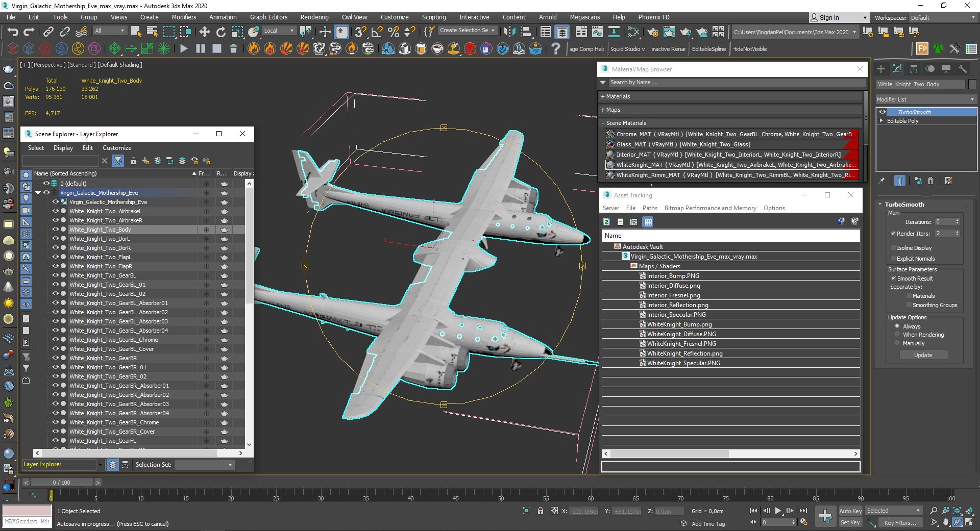
Task: Open the Local reference coordinate dropdown
Action: [x=279, y=31]
